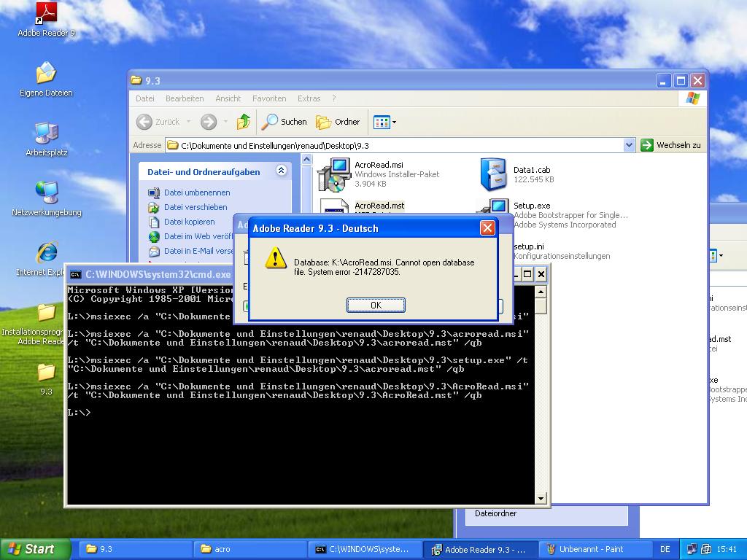The width and height of the screenshot is (747, 560).
Task: Toggle the Ordner folders pane
Action: pyautogui.click(x=338, y=122)
